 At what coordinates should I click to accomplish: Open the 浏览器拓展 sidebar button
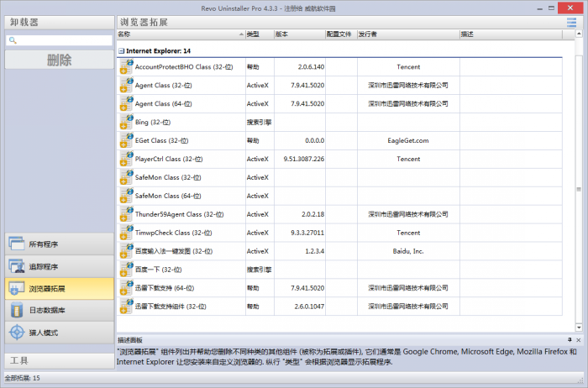click(x=58, y=289)
